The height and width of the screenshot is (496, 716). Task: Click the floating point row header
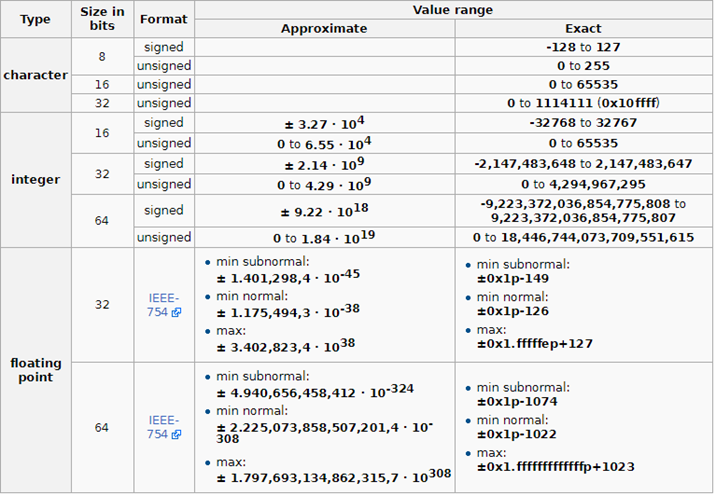pyautogui.click(x=35, y=369)
